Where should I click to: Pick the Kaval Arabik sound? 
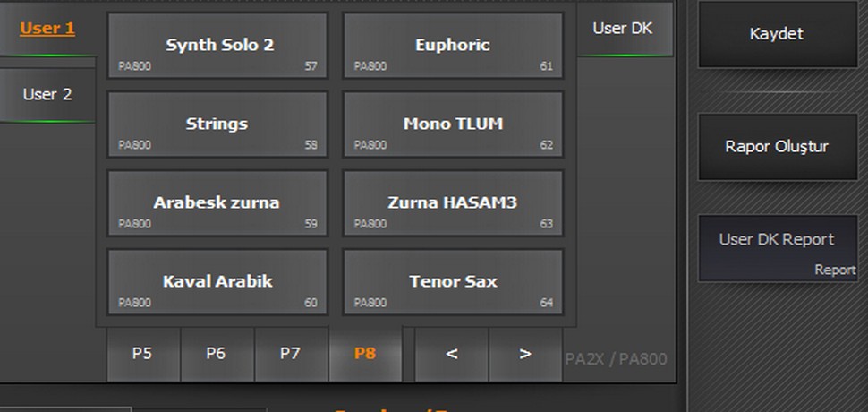click(217, 282)
